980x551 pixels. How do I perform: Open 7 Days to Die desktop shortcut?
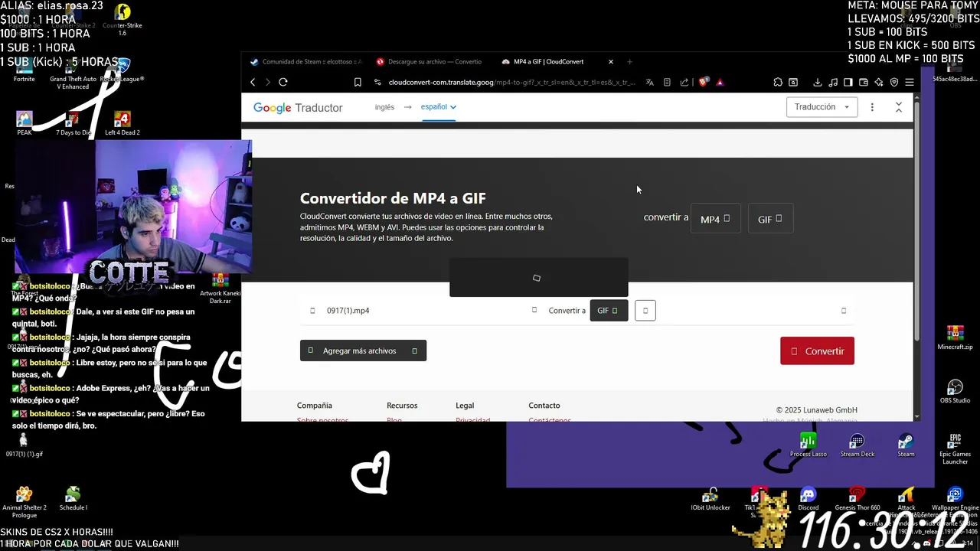[73, 123]
